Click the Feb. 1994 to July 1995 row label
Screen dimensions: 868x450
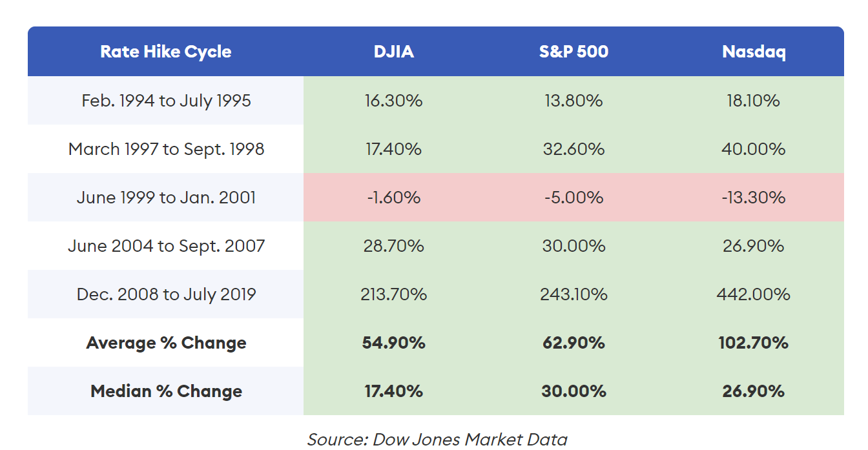coord(166,101)
